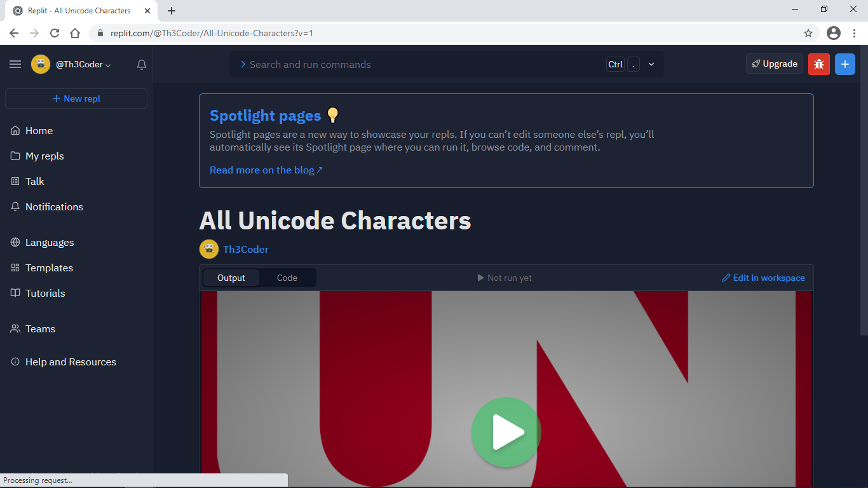Click the Tutorials book icon
This screenshot has width=868, height=488.
coord(15,293)
